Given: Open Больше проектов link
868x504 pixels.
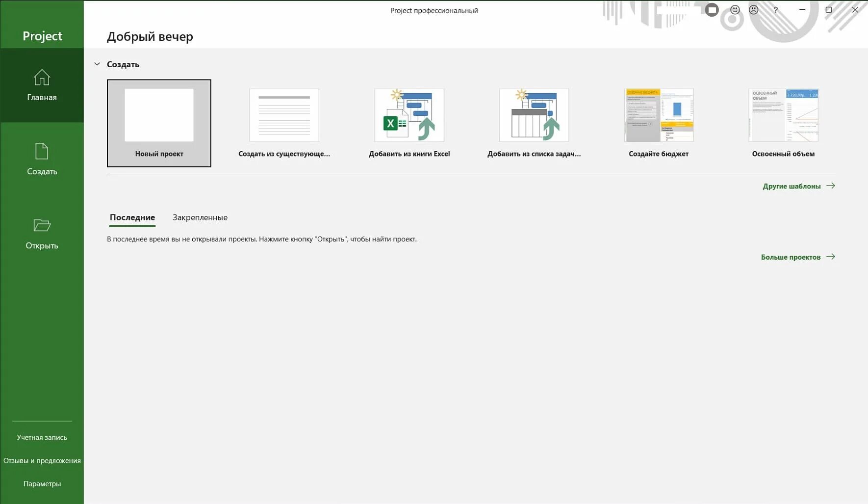Looking at the screenshot, I should pos(798,257).
